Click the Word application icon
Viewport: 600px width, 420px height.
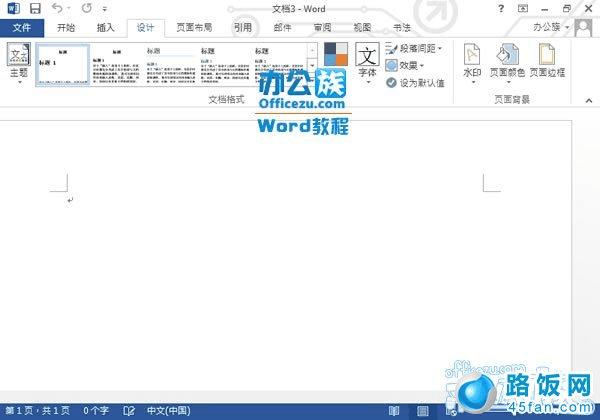click(x=14, y=8)
